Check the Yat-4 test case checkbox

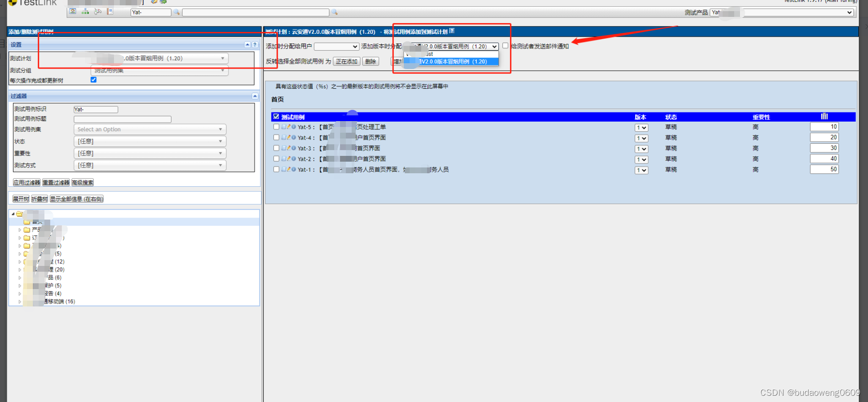276,138
